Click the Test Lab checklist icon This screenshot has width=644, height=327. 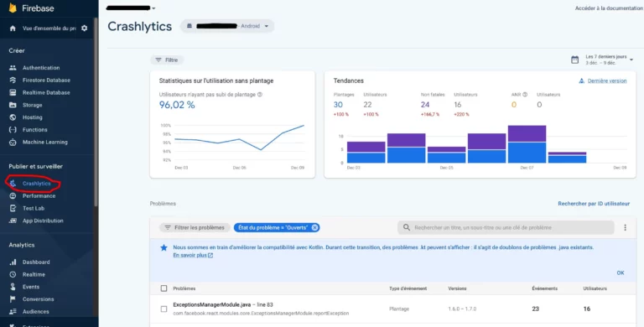point(13,208)
